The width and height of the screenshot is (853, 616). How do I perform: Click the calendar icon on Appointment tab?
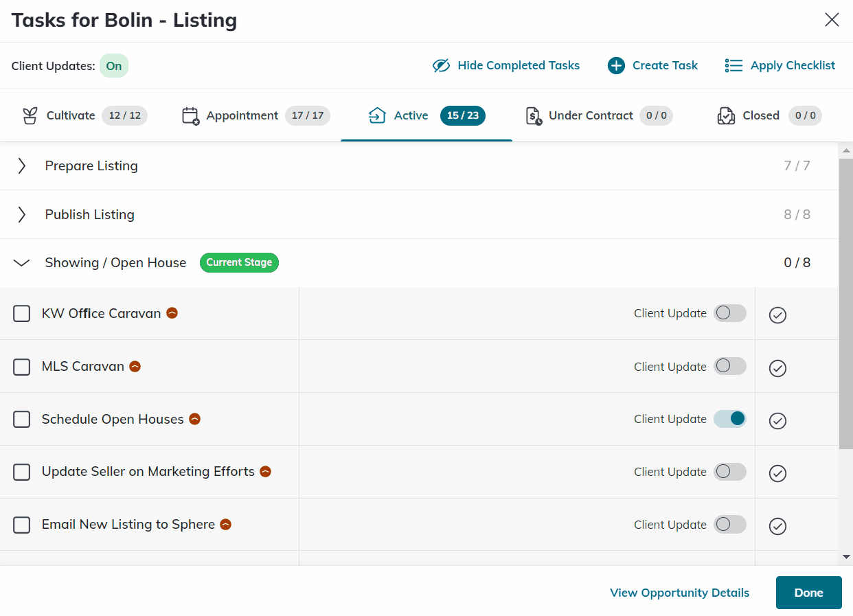coord(190,115)
